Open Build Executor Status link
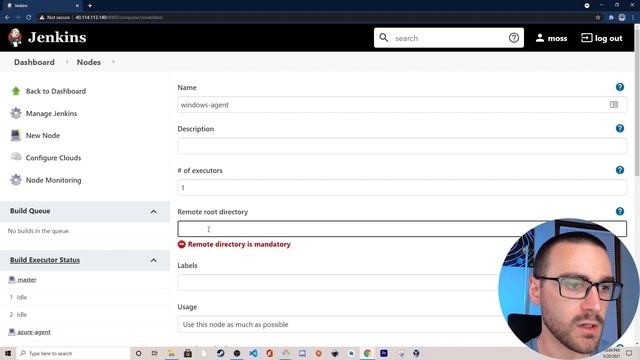The image size is (640, 360). point(45,260)
